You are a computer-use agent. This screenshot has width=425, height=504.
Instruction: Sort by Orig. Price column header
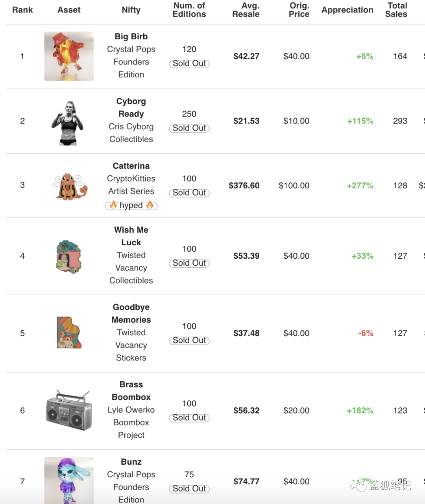299,10
